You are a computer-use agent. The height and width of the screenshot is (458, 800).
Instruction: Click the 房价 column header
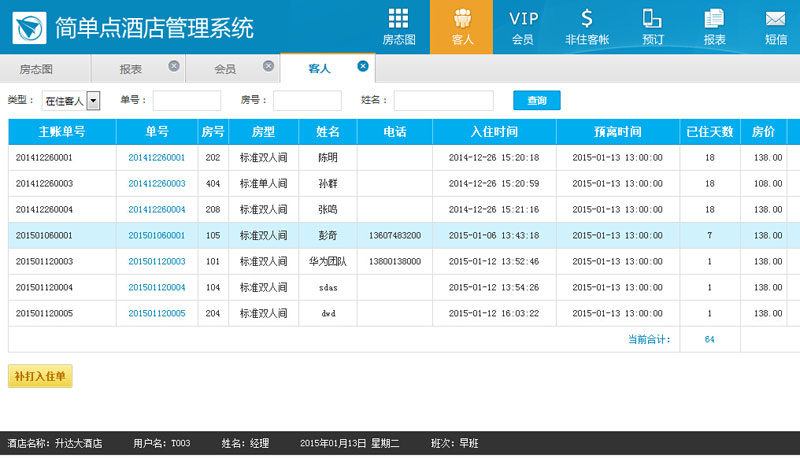(764, 132)
